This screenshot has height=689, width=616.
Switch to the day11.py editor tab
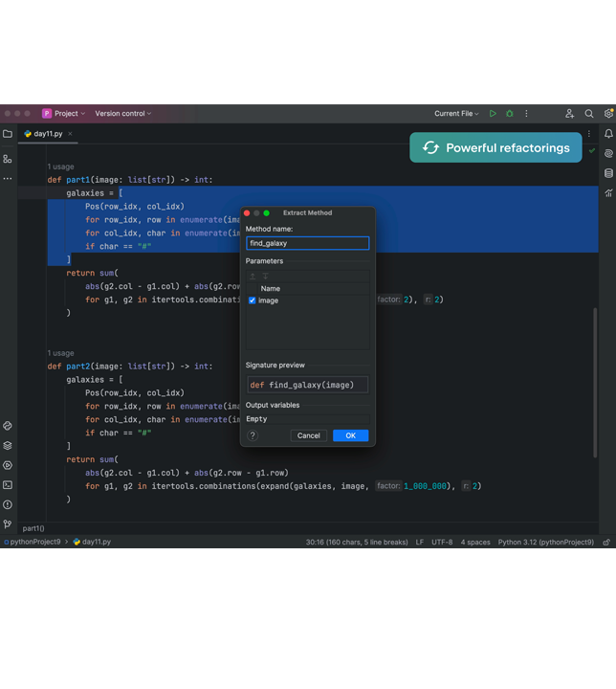coord(48,134)
